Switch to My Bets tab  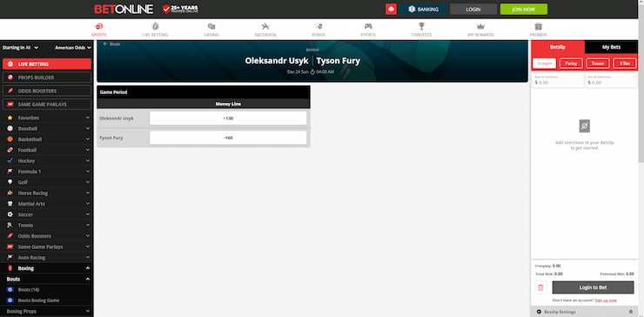(611, 47)
